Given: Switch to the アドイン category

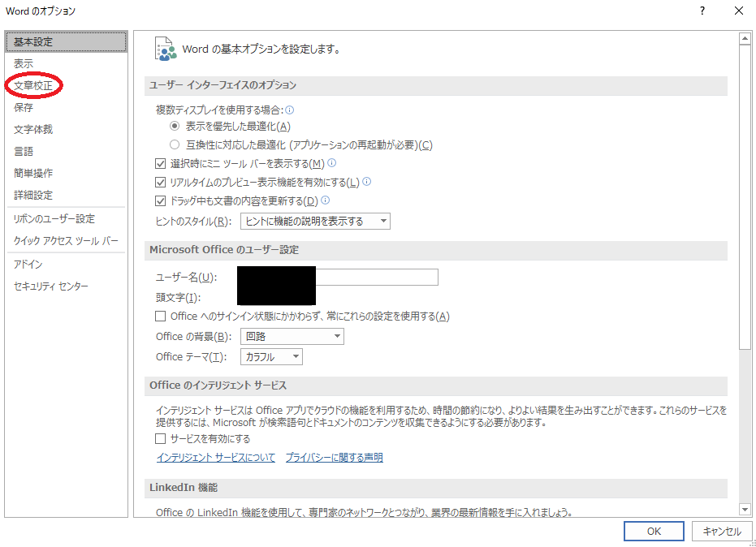Looking at the screenshot, I should tap(66, 264).
